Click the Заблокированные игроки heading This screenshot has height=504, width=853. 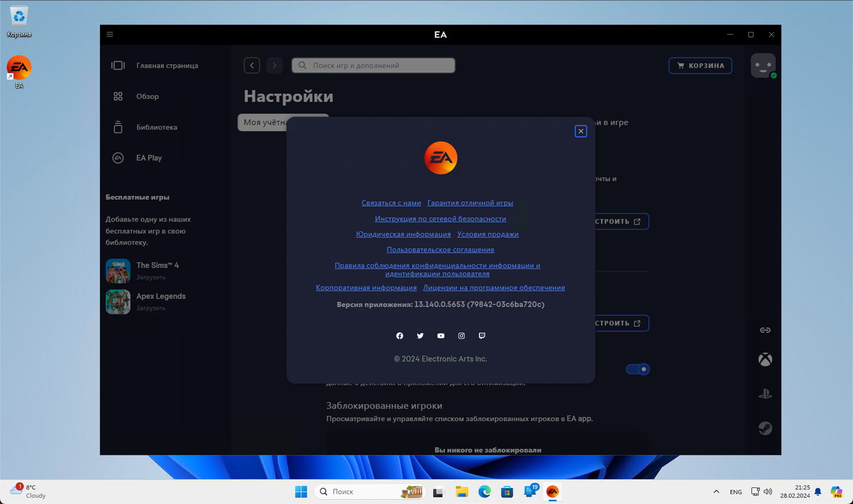(384, 406)
